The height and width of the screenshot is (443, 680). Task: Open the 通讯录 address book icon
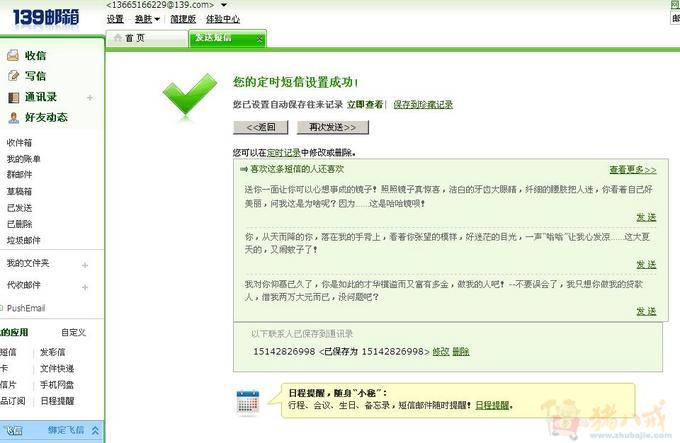[13, 97]
